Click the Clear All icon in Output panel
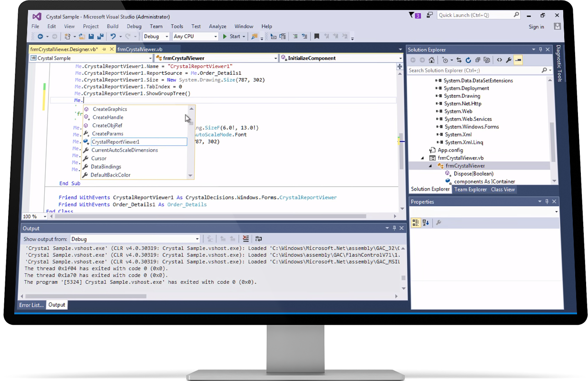Screen dimensions: 588x381 point(245,239)
